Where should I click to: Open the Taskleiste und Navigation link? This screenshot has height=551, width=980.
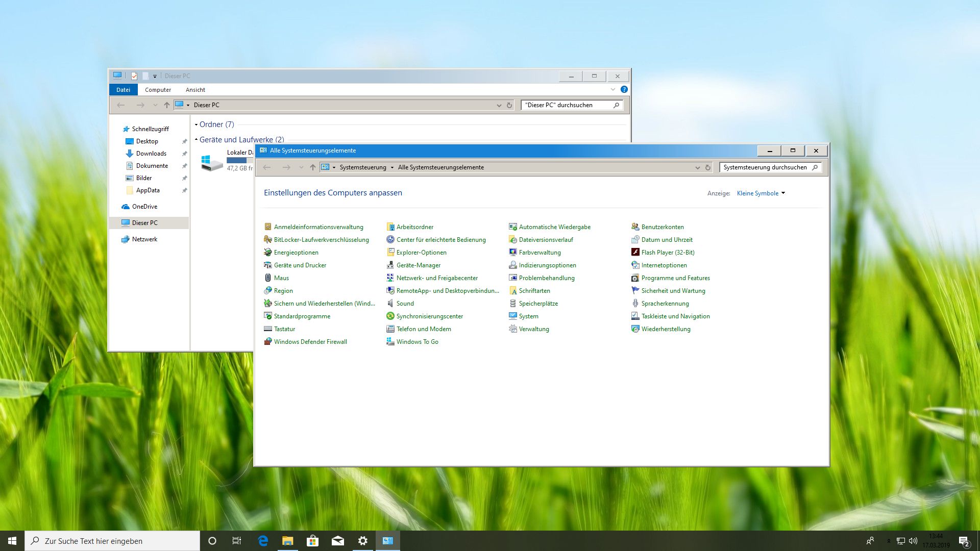[x=675, y=316]
